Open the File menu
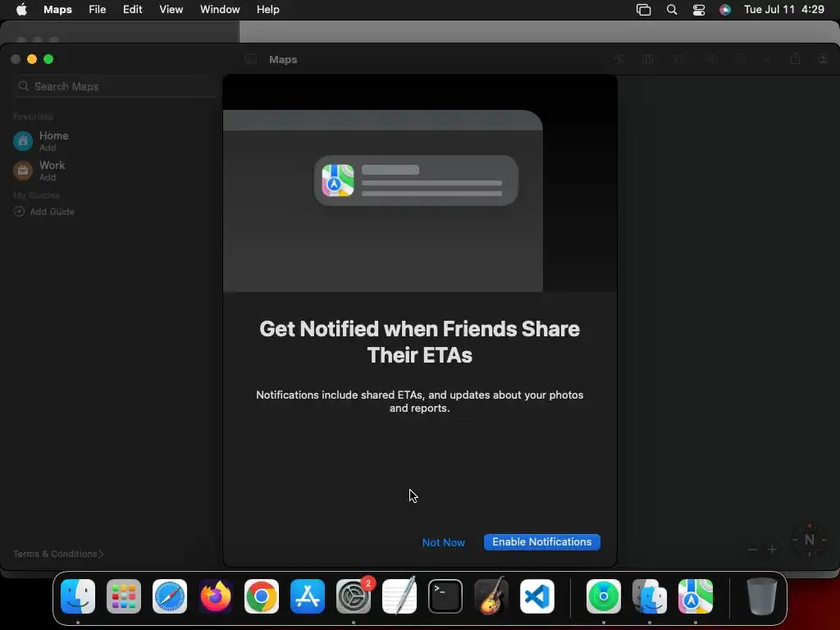840x630 pixels. pyautogui.click(x=97, y=10)
